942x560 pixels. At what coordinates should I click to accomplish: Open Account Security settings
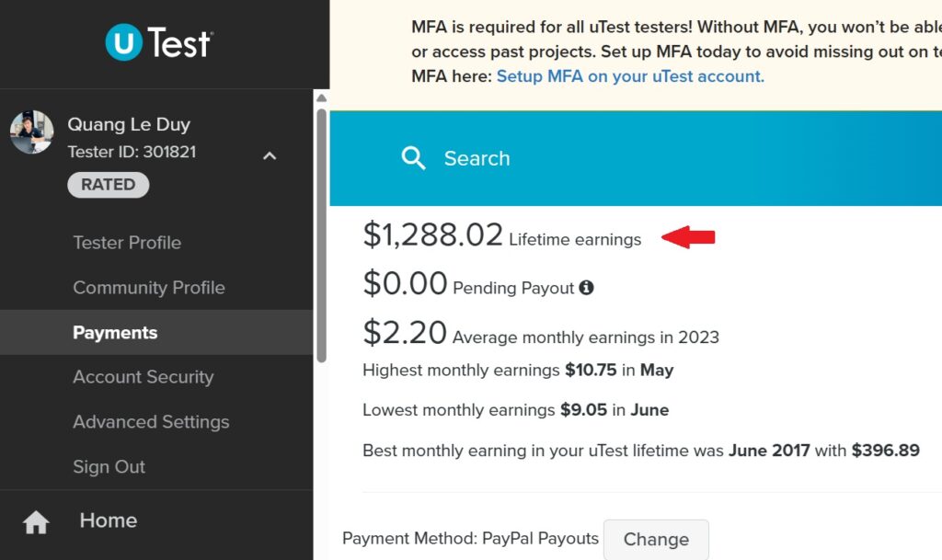tap(143, 377)
